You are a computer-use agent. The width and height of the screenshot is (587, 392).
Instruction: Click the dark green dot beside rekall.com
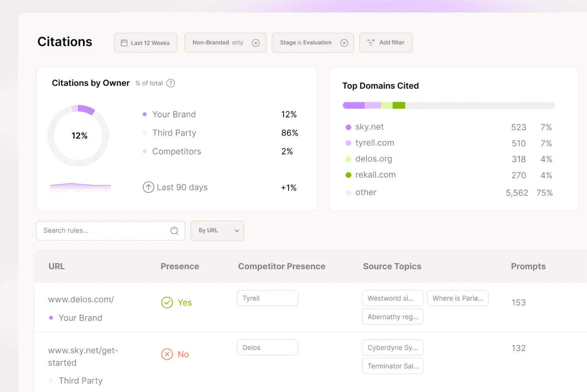click(x=348, y=175)
